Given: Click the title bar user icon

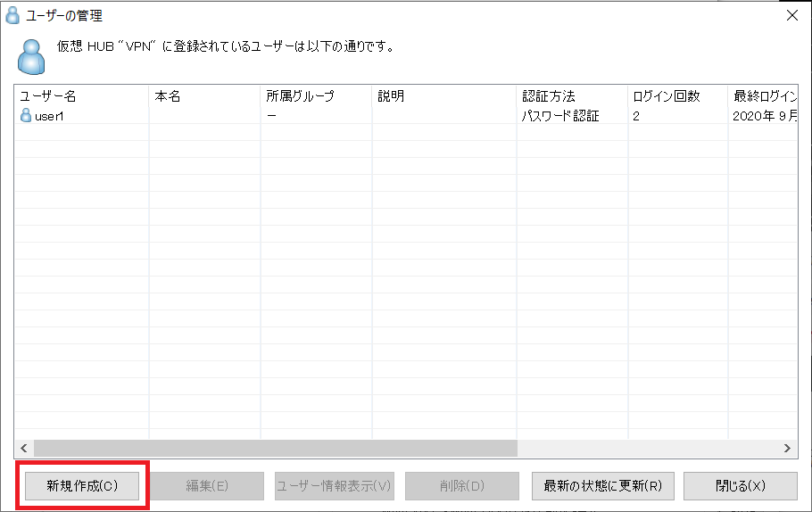Looking at the screenshot, I should pyautogui.click(x=12, y=15).
